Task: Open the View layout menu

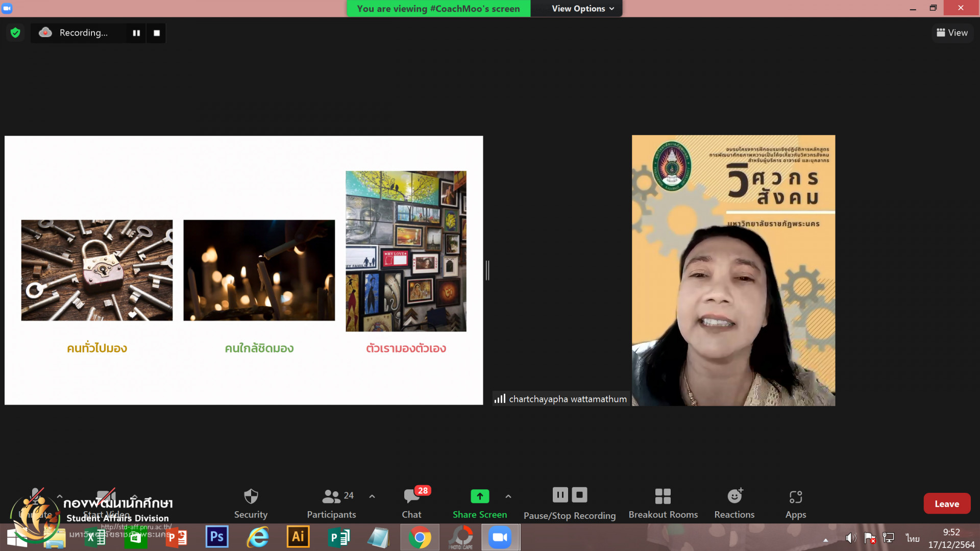Action: (952, 33)
